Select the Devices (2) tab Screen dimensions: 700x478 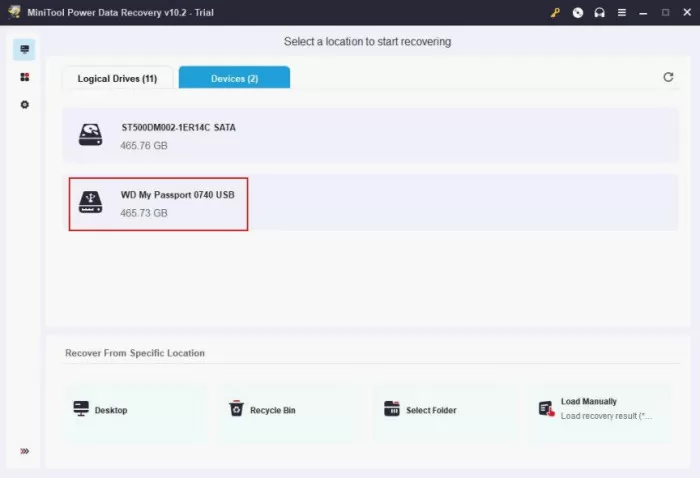pyautogui.click(x=234, y=78)
